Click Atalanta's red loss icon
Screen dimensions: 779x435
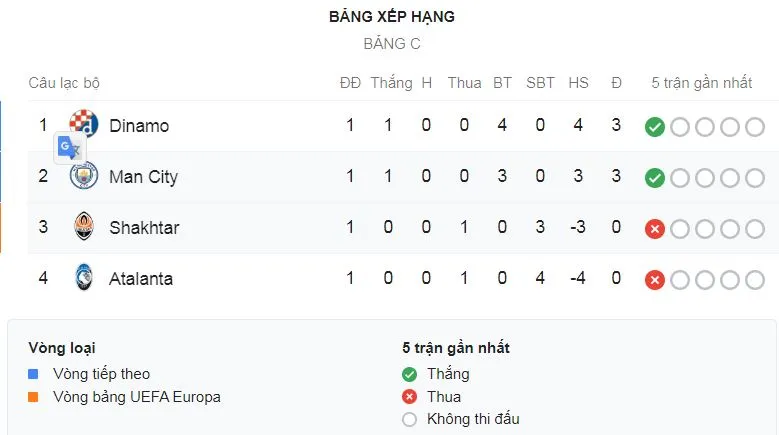point(655,280)
